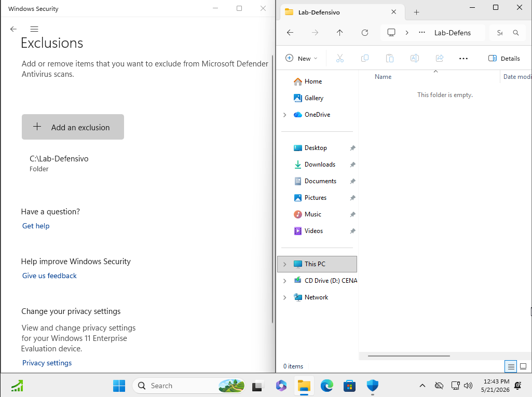Open Privacy settings link
Viewport: 532px width, 397px height.
(47, 363)
